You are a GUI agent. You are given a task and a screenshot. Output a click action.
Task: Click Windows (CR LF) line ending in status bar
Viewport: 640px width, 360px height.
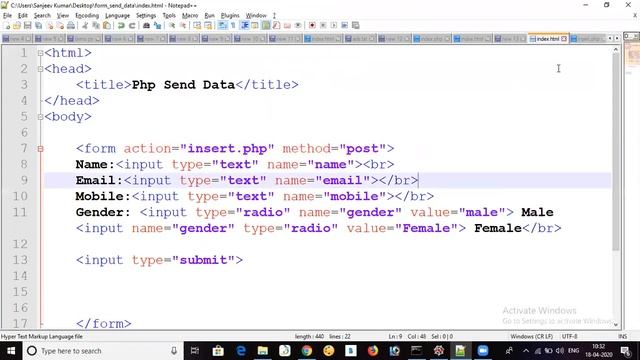[x=531, y=336]
